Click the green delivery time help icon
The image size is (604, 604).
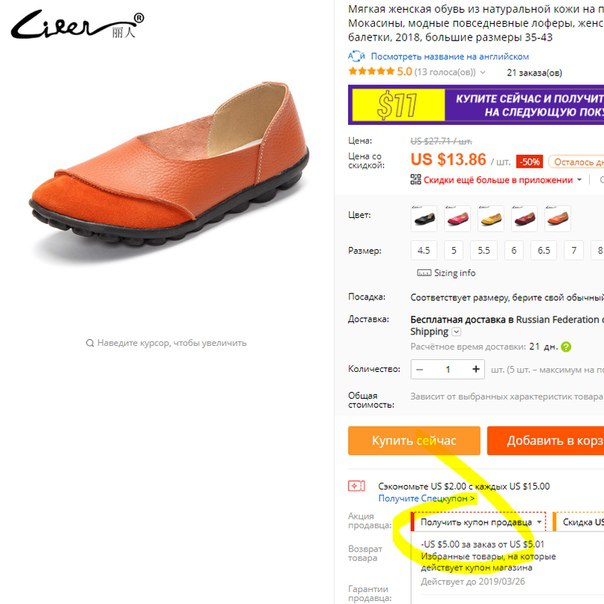point(566,347)
